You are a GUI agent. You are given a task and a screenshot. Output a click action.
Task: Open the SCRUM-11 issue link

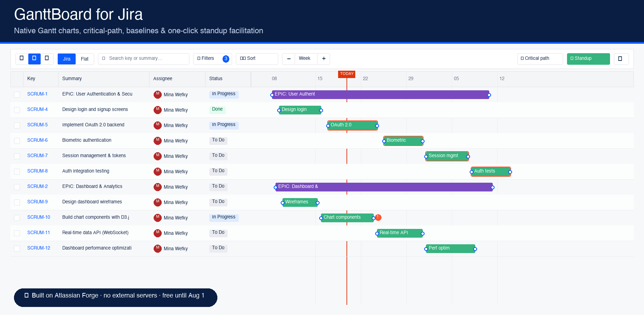(x=38, y=232)
